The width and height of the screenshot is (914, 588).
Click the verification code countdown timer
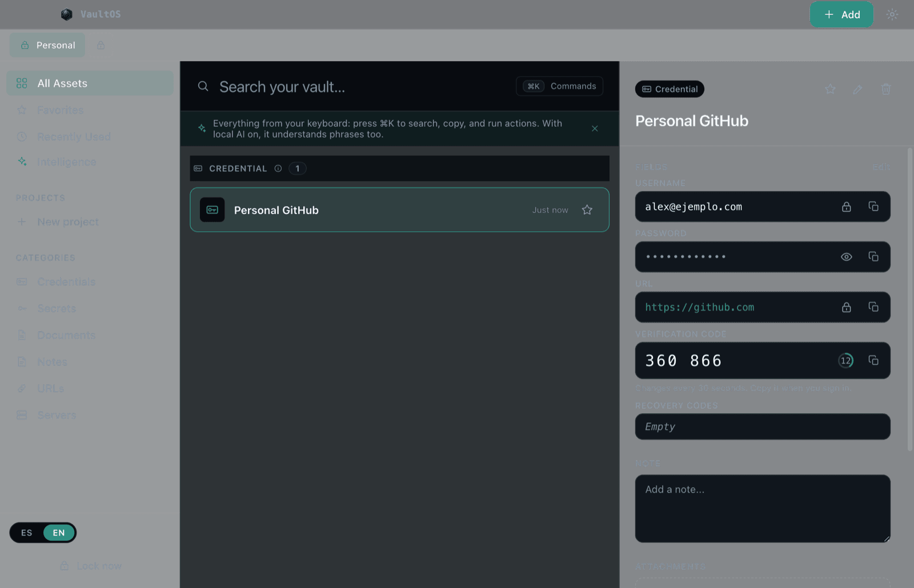(846, 361)
